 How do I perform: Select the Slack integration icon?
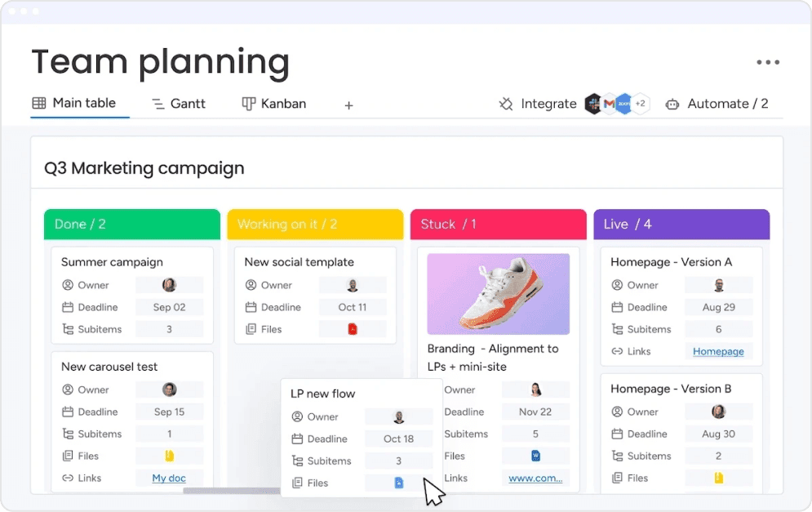coord(593,103)
